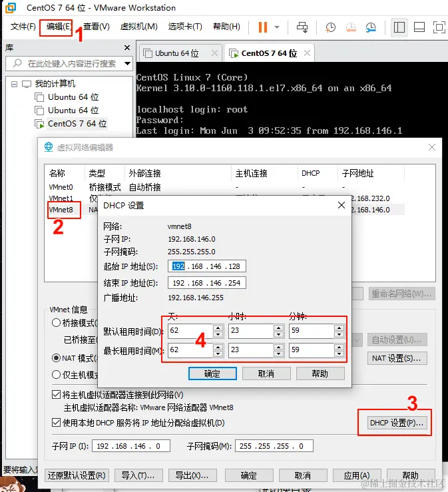The height and width of the screenshot is (492, 448).
Task: Open the snapshot manager icon
Action: point(371,27)
